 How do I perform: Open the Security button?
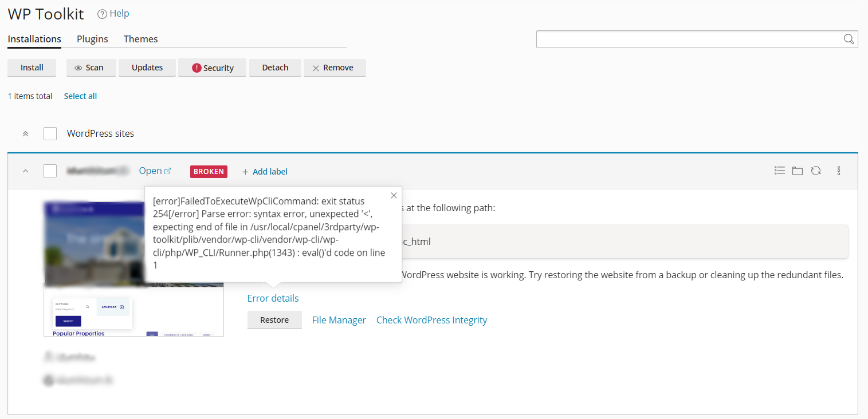(x=213, y=68)
